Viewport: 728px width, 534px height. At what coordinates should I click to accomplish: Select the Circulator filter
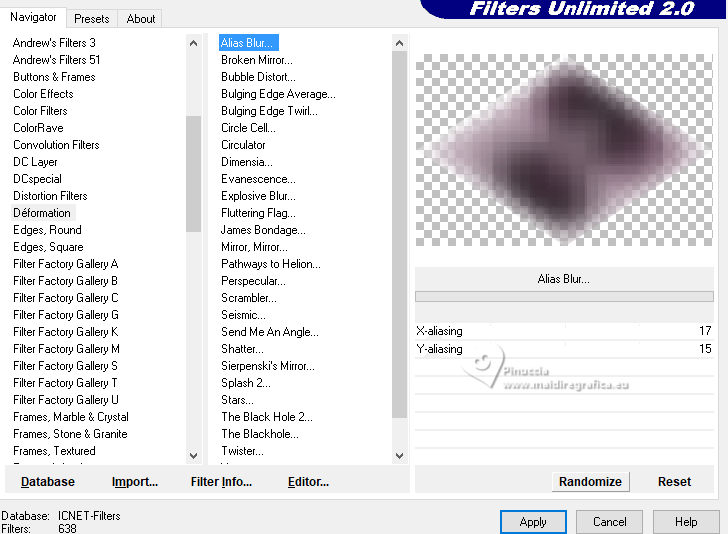click(243, 145)
